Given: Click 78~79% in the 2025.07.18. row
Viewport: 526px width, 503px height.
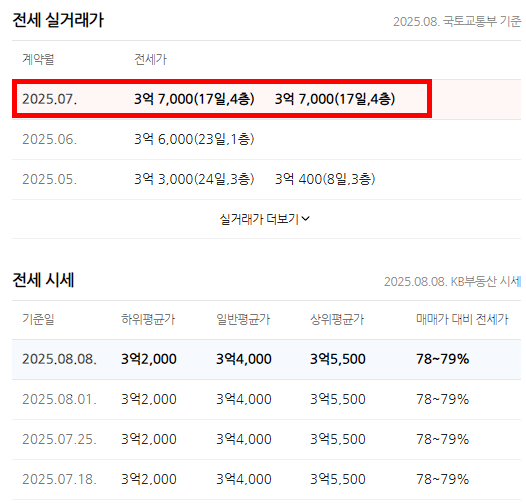Looking at the screenshot, I should (443, 479).
